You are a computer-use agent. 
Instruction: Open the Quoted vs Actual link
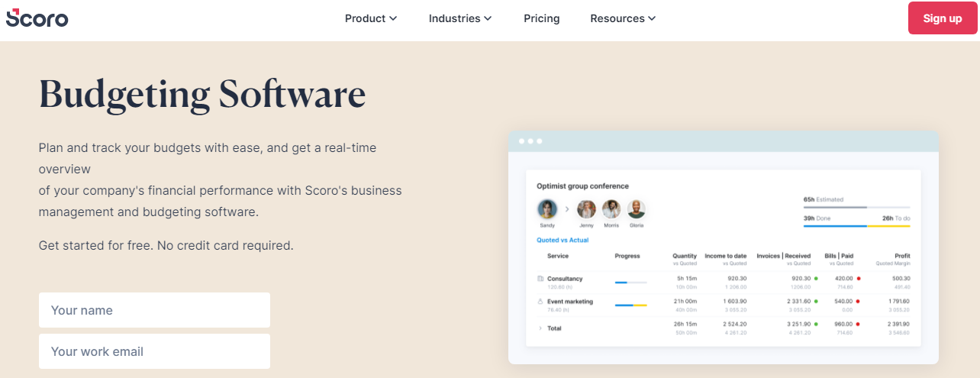tap(563, 240)
